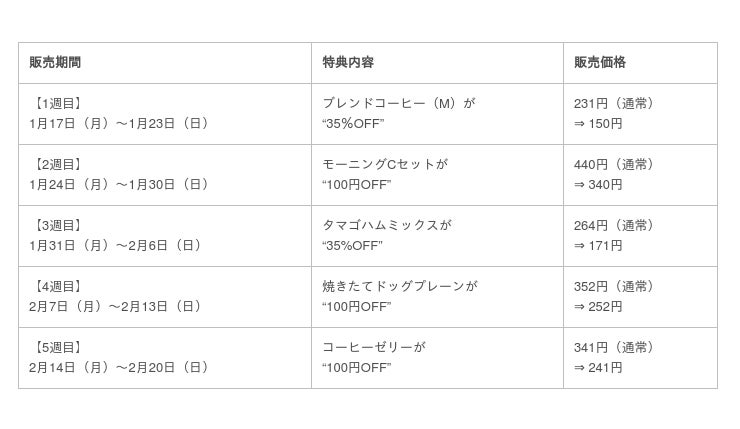
Task: Select the 【5週目】 week label
Action: pyautogui.click(x=58, y=347)
